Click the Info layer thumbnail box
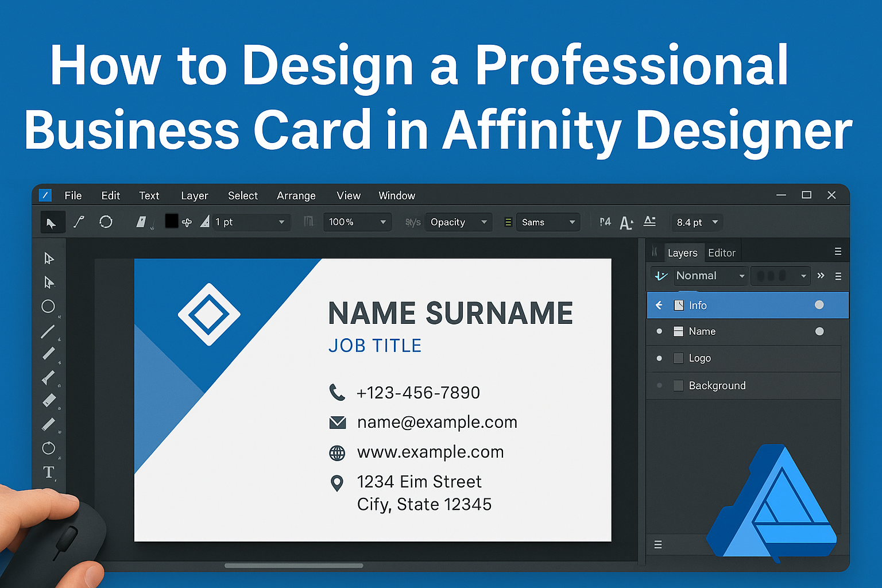Image resolution: width=882 pixels, height=588 pixels. pos(679,305)
